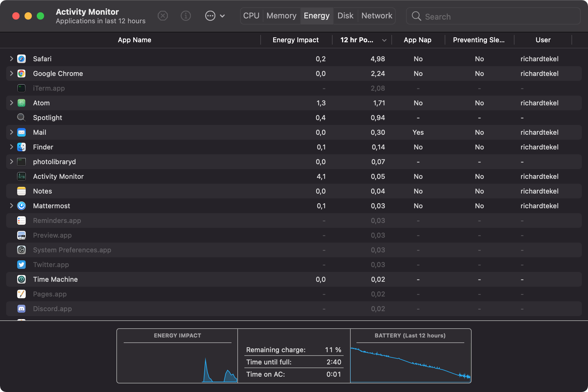Select the Energy tab
588x392 pixels.
pos(317,16)
